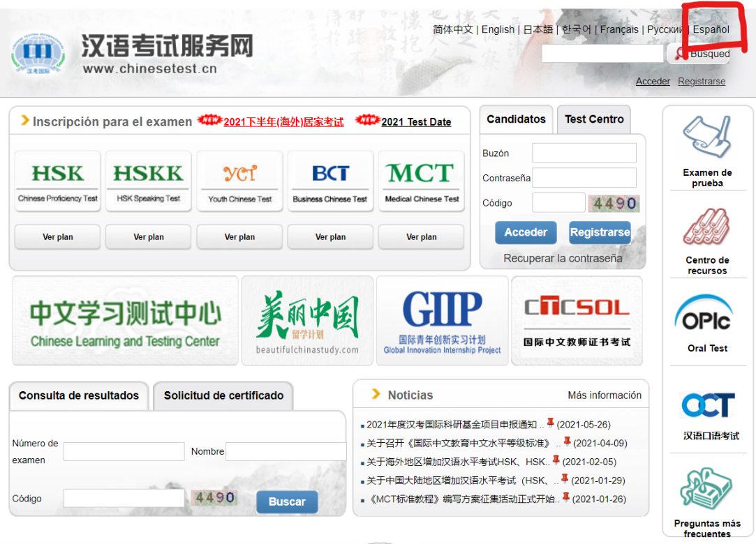Switch site language to English
Viewport: 756px width, 544px height.
[498, 29]
